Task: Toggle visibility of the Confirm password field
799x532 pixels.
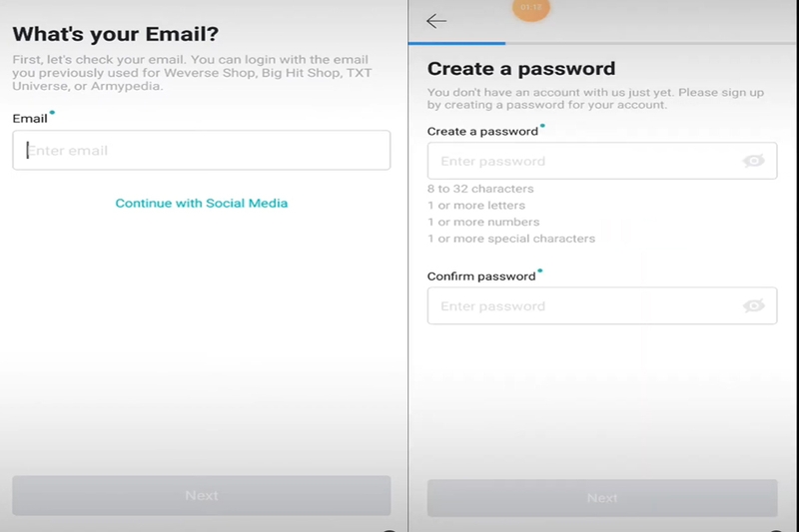Action: pos(754,305)
